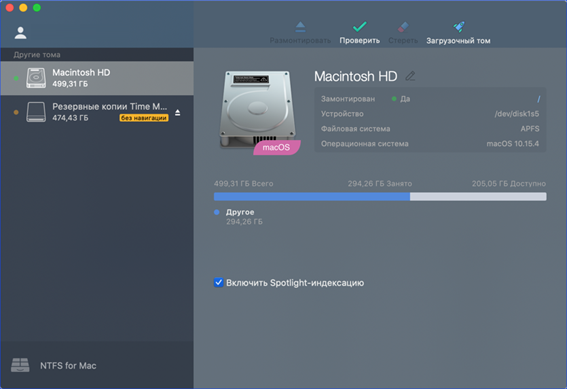Click the без навигации badge
Image resolution: width=567 pixels, height=389 pixels.
144,118
